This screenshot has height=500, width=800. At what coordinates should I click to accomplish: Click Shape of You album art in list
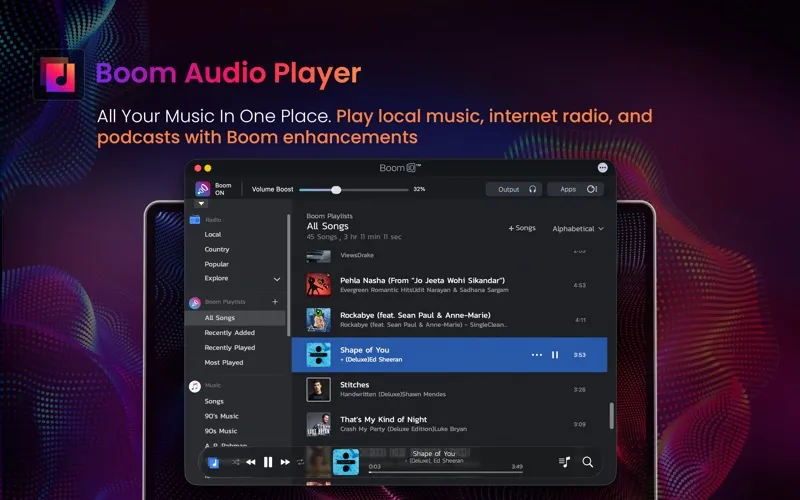318,355
